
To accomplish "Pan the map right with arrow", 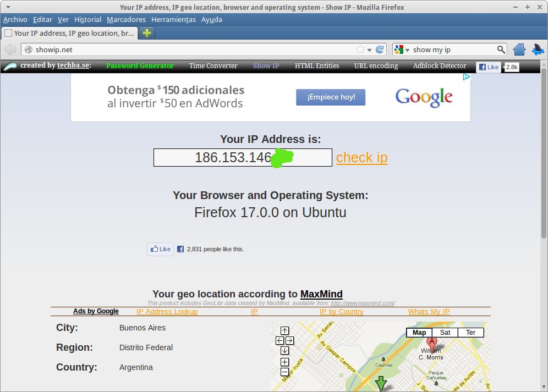I will [x=290, y=340].
